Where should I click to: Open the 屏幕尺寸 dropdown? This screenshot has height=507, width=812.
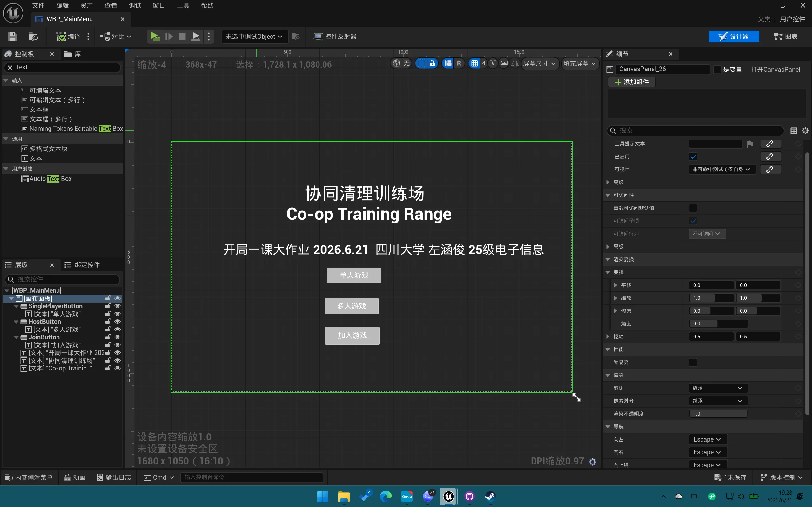(x=539, y=63)
